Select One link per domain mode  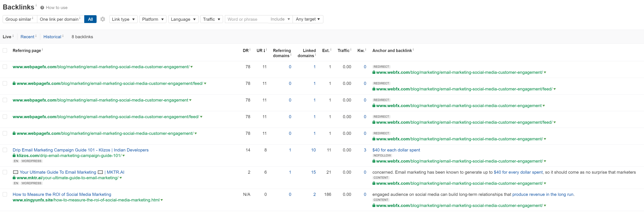tap(61, 19)
